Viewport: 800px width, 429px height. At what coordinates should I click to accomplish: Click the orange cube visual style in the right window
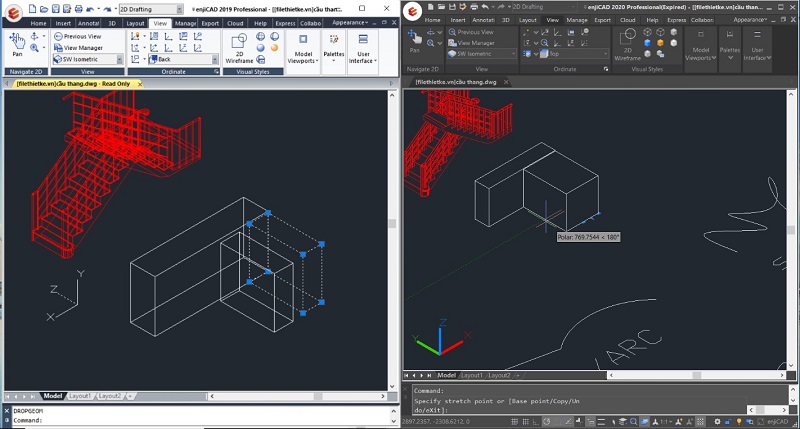click(x=660, y=43)
